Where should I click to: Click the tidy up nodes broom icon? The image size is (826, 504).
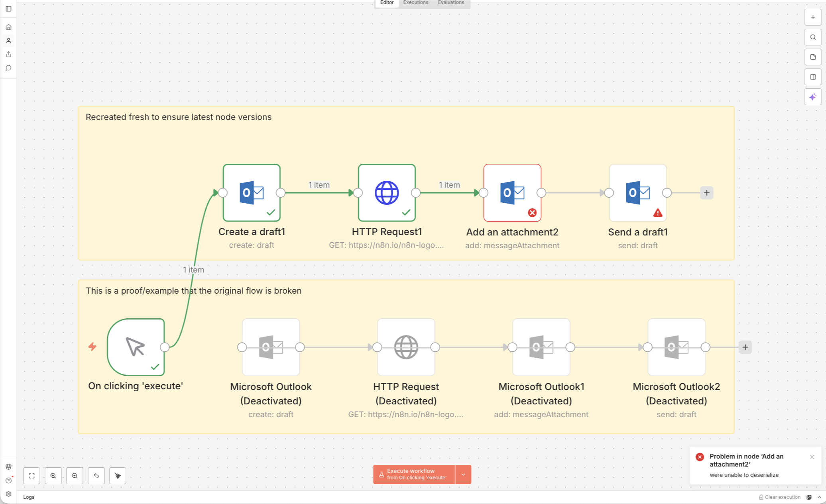click(118, 476)
